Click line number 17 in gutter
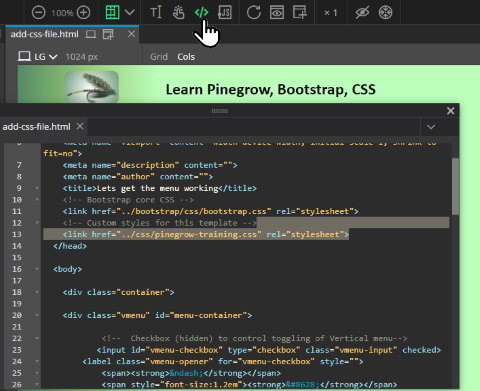 17,281
